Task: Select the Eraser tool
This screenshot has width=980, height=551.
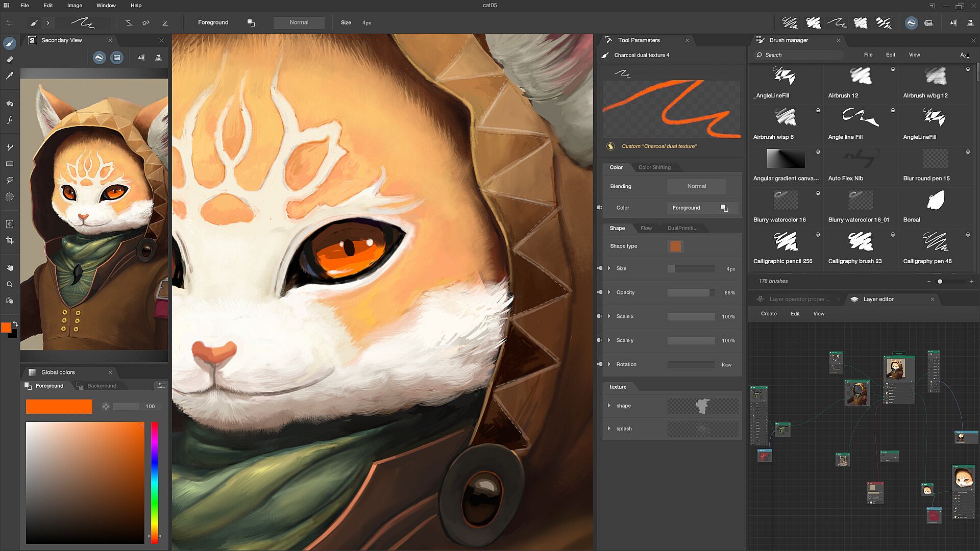Action: 10,60
